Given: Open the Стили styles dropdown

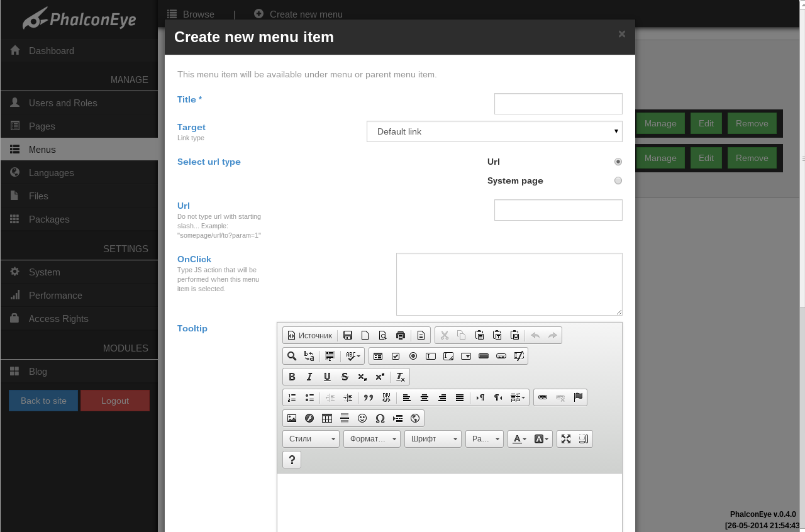Looking at the screenshot, I should click(x=311, y=439).
